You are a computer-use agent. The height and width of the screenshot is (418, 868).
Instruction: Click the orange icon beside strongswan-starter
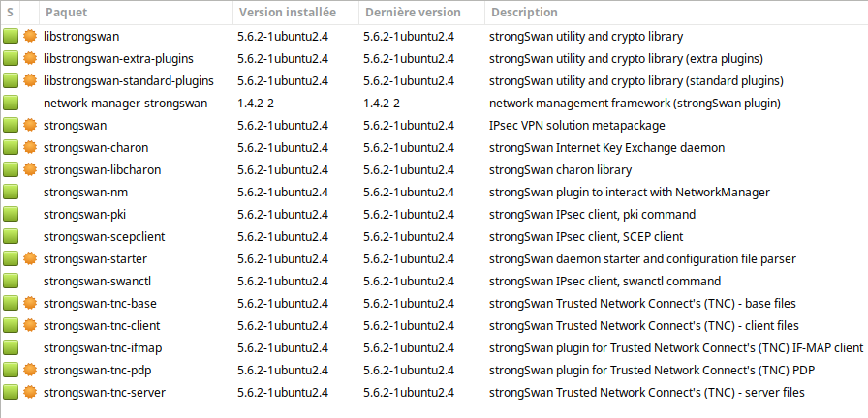30,258
